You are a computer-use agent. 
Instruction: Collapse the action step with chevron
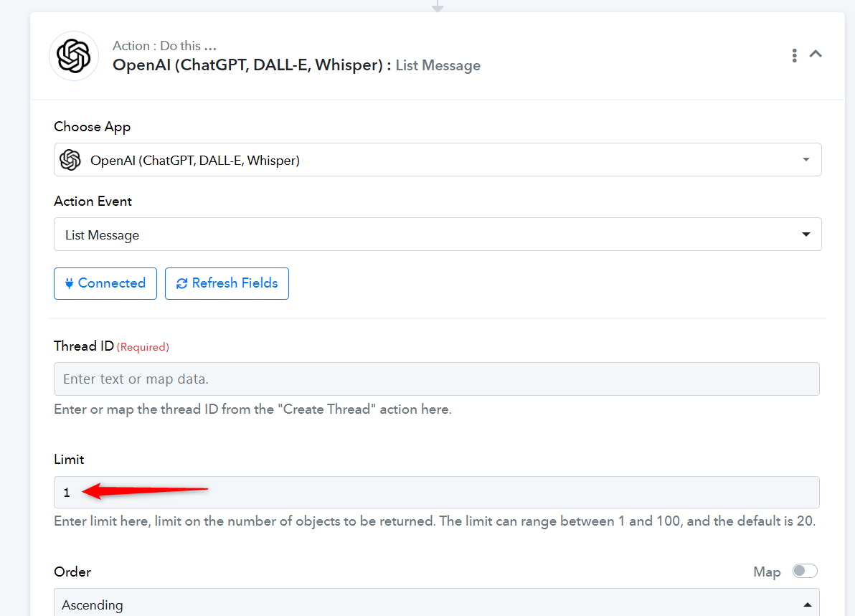pyautogui.click(x=816, y=53)
